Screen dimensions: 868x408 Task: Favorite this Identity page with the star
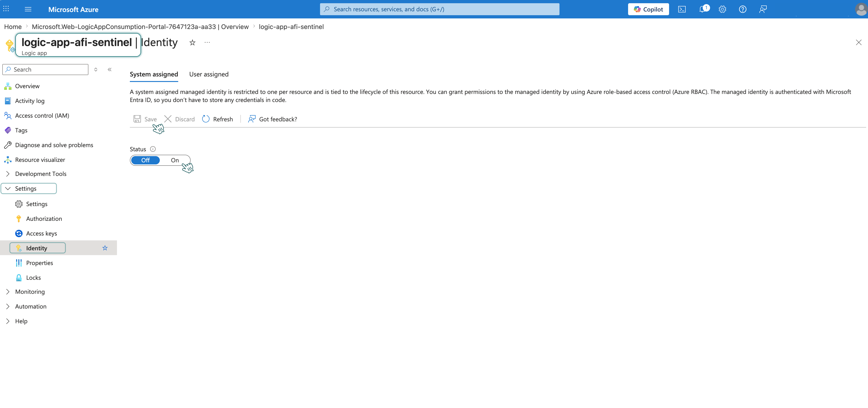192,42
